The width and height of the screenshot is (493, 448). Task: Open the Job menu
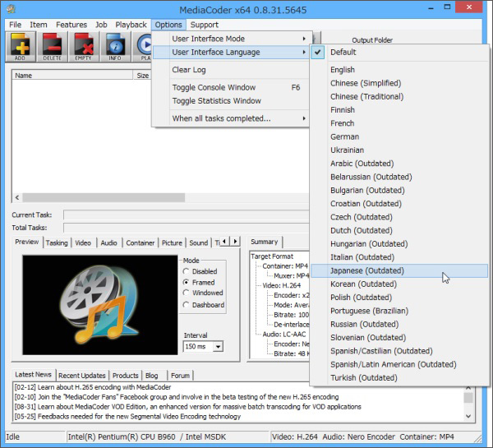point(101,25)
